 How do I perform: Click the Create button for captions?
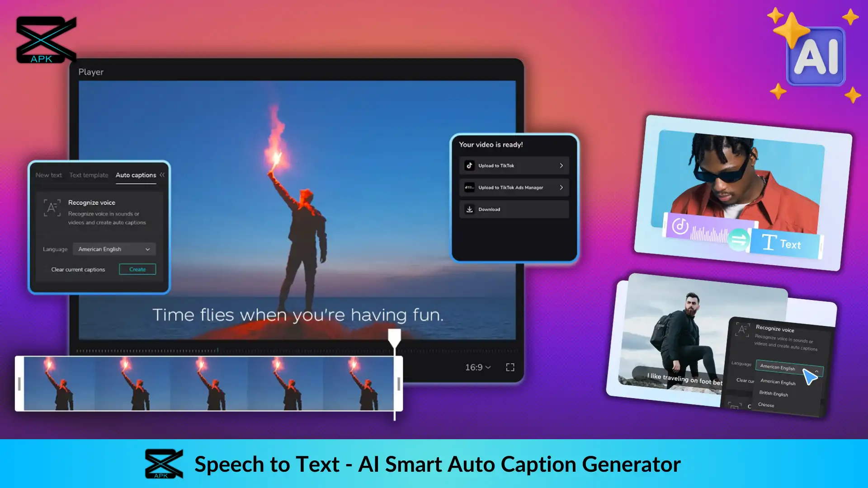point(137,269)
